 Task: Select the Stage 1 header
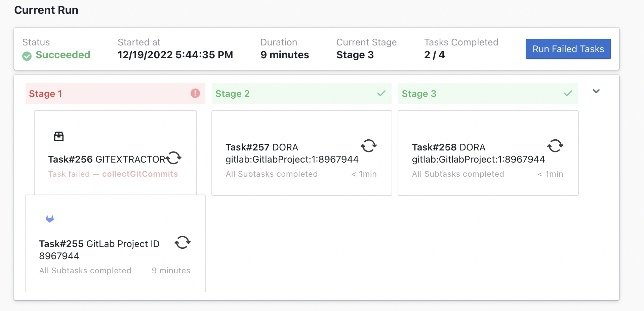(46, 94)
